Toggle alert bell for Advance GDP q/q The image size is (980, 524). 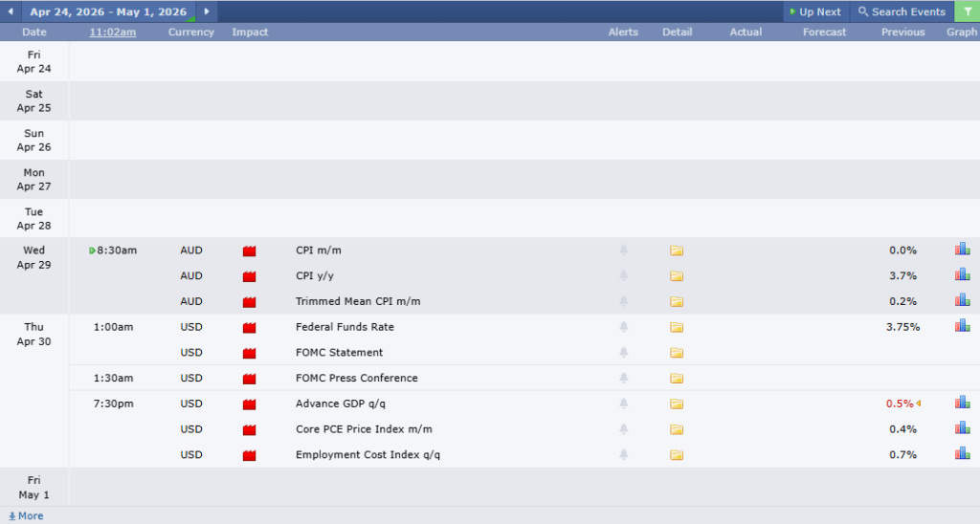click(623, 404)
